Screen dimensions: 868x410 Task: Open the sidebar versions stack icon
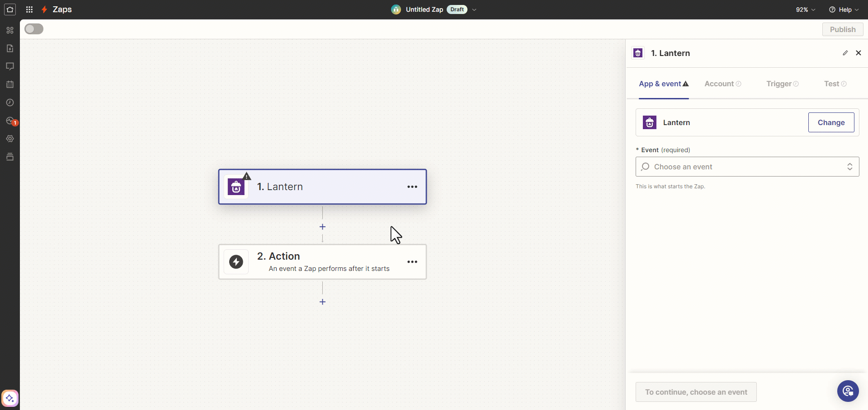pos(10,157)
